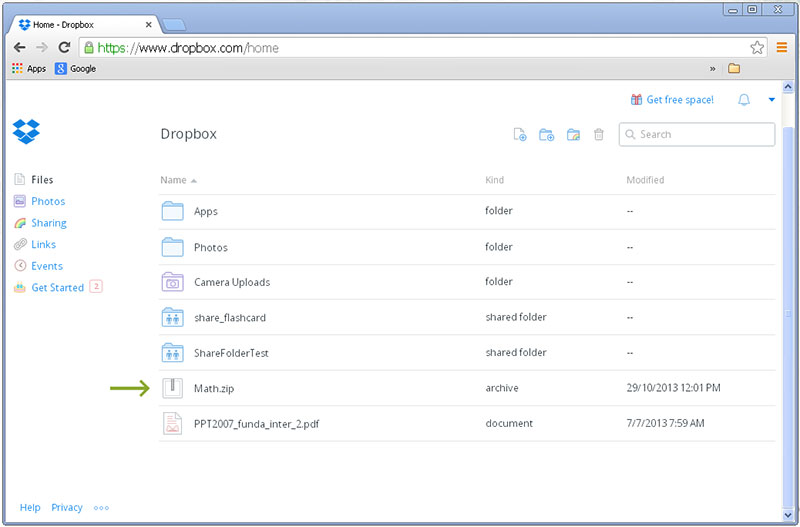The height and width of the screenshot is (527, 800).
Task: Close the Home - Dropbox tab
Action: pos(148,24)
